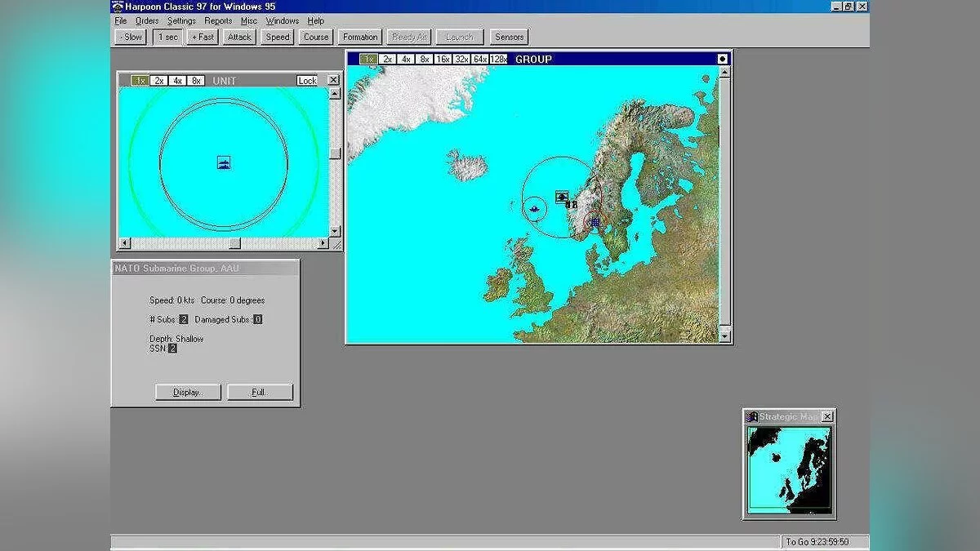Open the Settings menu
The height and width of the screenshot is (551, 980).
point(181,20)
